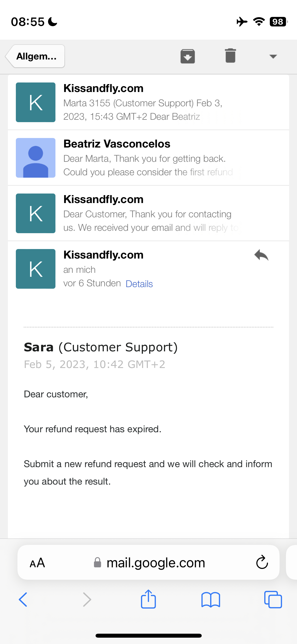297x644 pixels.
Task: Open the more options dropdown arrow
Action: click(273, 56)
